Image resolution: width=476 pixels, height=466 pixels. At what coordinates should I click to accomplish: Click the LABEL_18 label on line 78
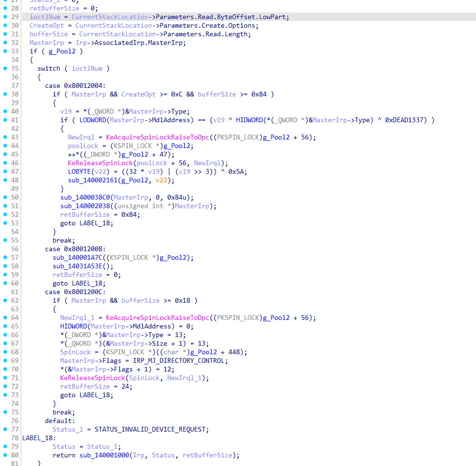pyautogui.click(x=37, y=438)
